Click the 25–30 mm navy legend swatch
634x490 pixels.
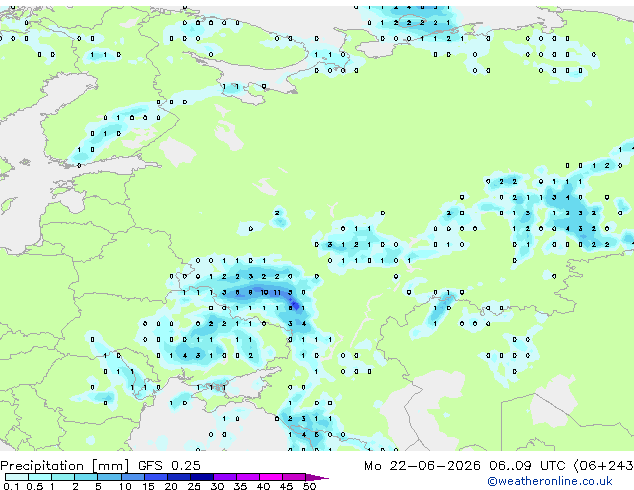pos(201,477)
